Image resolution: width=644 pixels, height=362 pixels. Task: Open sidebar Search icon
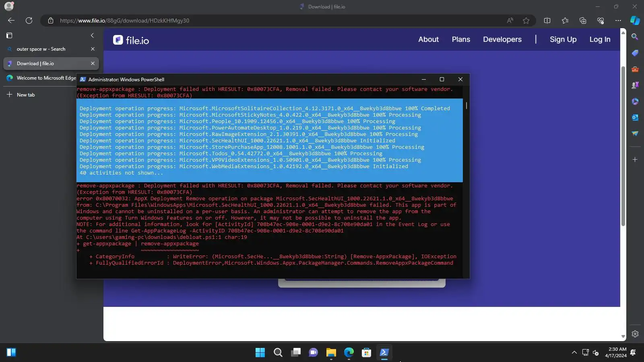[635, 37]
